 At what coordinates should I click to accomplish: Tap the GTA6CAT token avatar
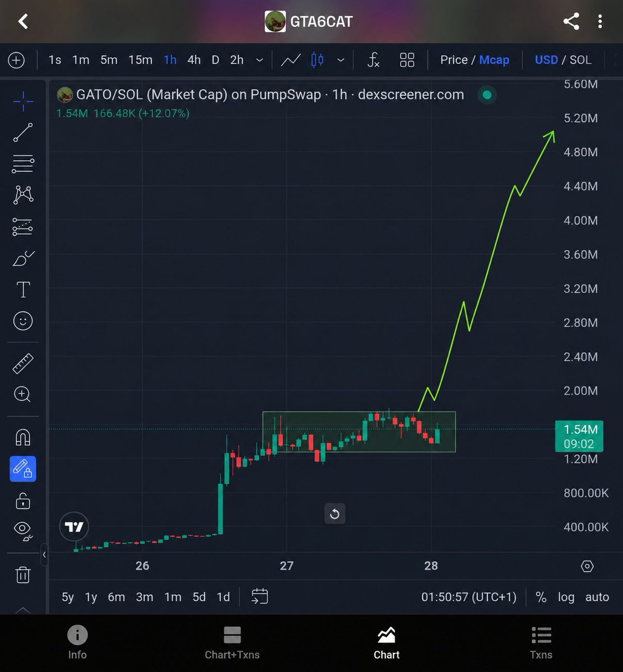pyautogui.click(x=275, y=22)
